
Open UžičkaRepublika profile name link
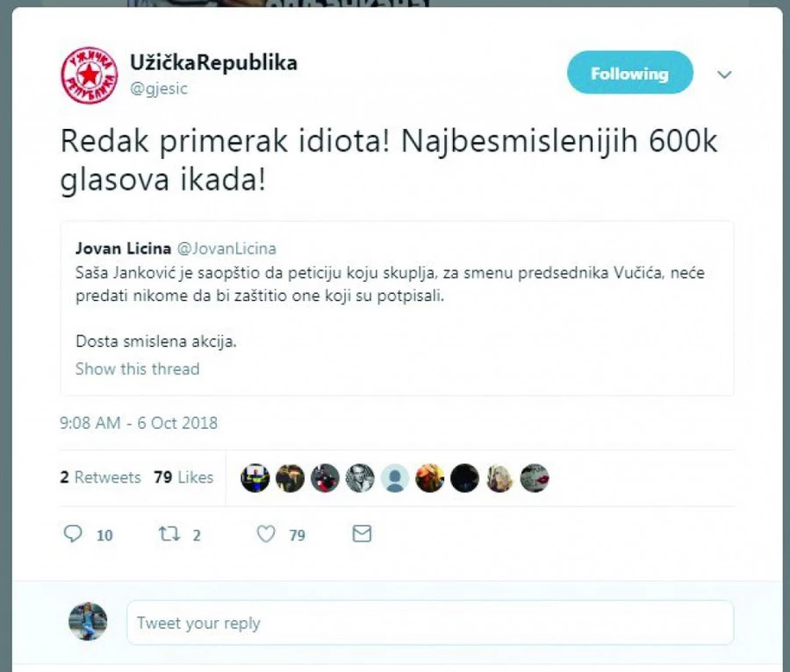pos(213,63)
